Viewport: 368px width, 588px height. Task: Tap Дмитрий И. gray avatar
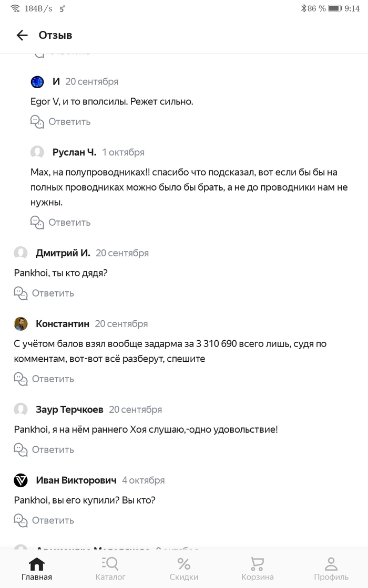[21, 253]
